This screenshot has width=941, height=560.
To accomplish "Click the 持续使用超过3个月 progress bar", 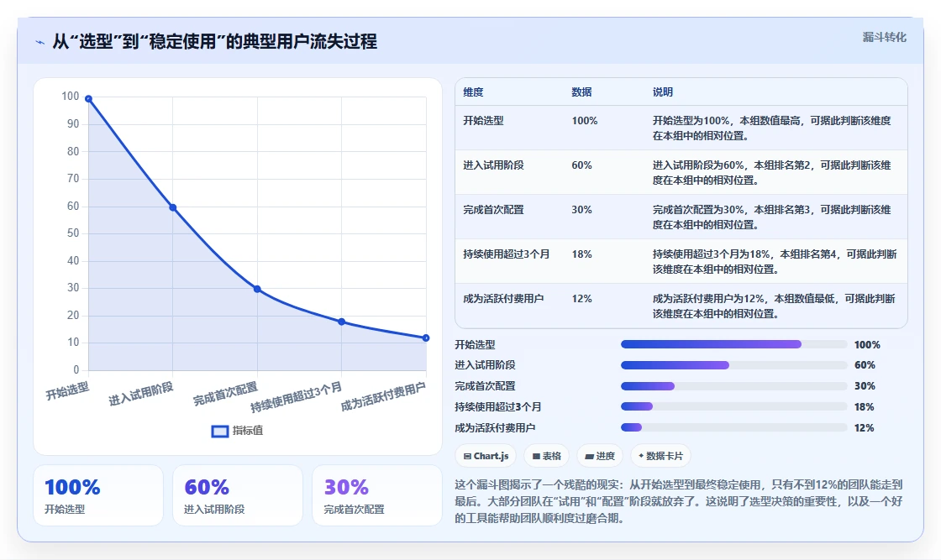I will click(733, 406).
